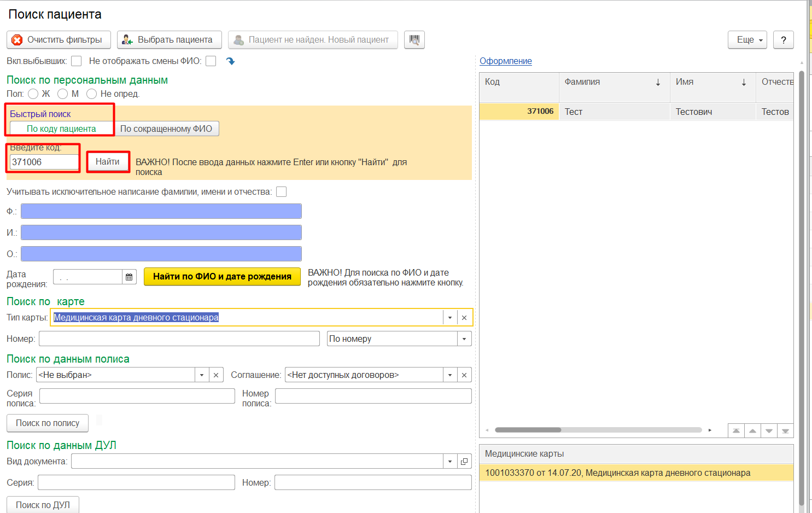Jump to last row in patient list
The width and height of the screenshot is (812, 513).
pyautogui.click(x=785, y=431)
